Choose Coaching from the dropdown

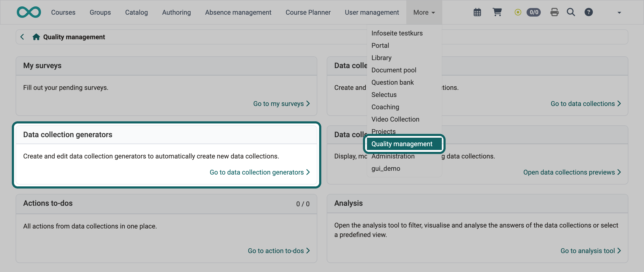click(404, 107)
